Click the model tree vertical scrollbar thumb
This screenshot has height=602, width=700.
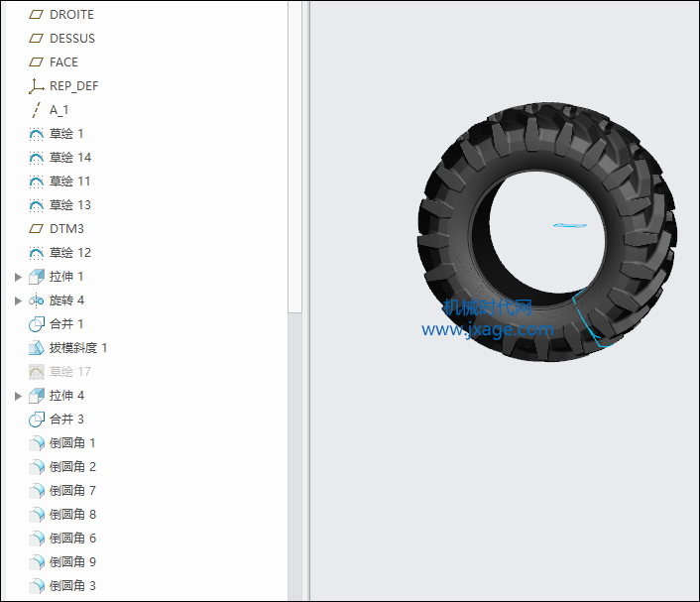pyautogui.click(x=294, y=157)
